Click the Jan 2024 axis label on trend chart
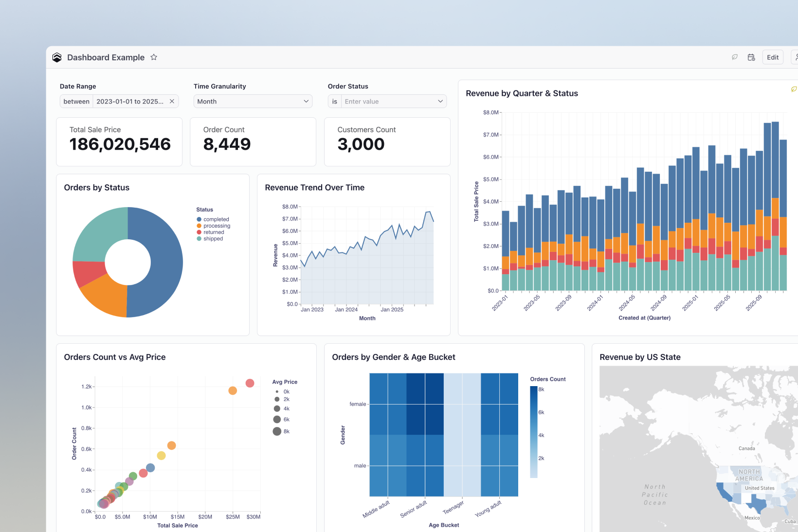 (x=346, y=309)
